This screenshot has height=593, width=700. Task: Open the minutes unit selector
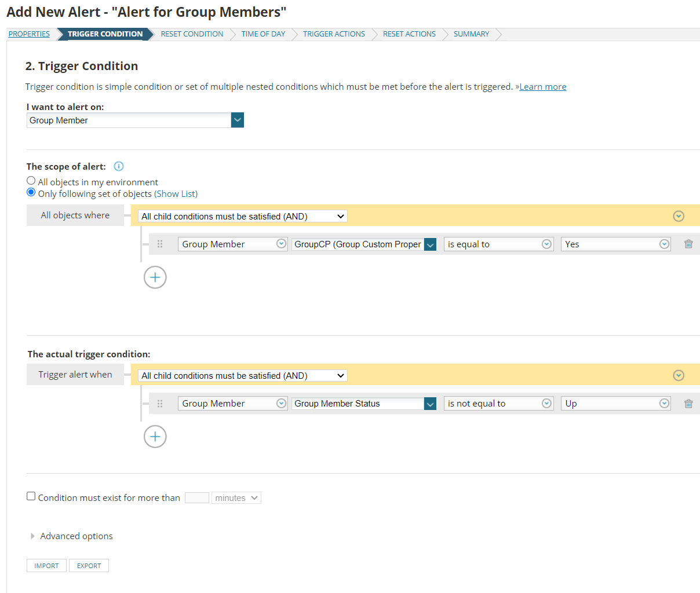coord(236,497)
